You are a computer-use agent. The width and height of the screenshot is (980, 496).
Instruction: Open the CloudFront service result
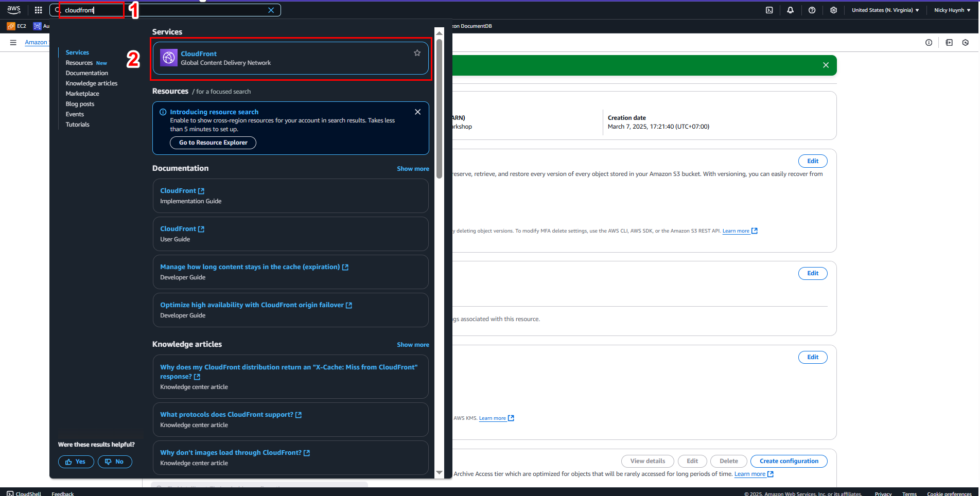click(x=291, y=58)
